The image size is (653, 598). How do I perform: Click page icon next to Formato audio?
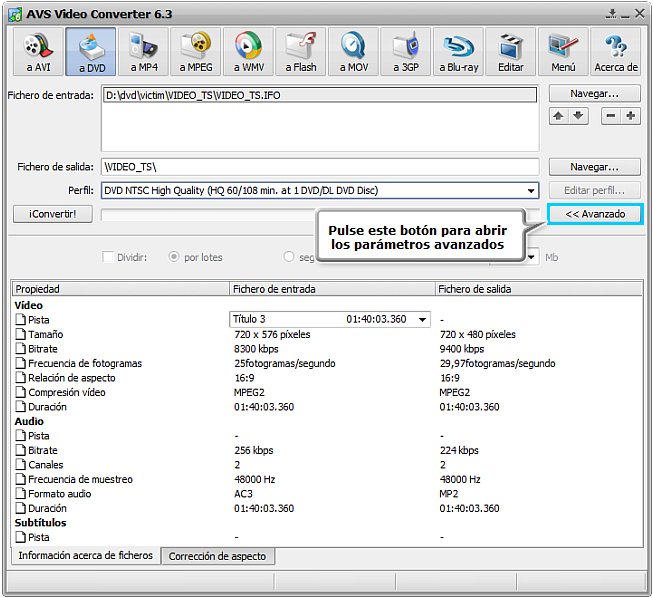tap(20, 493)
